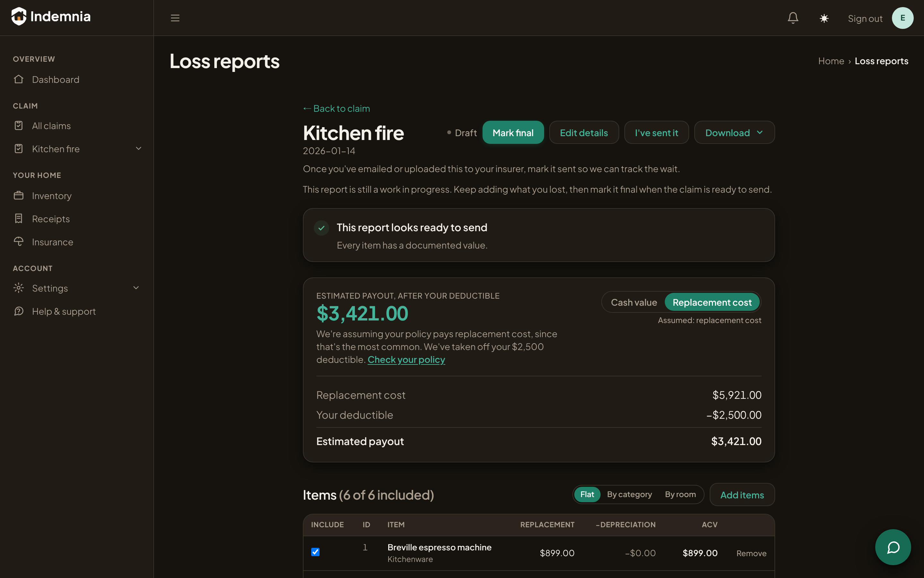Go to Home in the breadcrumb
The height and width of the screenshot is (578, 924).
pos(831,61)
